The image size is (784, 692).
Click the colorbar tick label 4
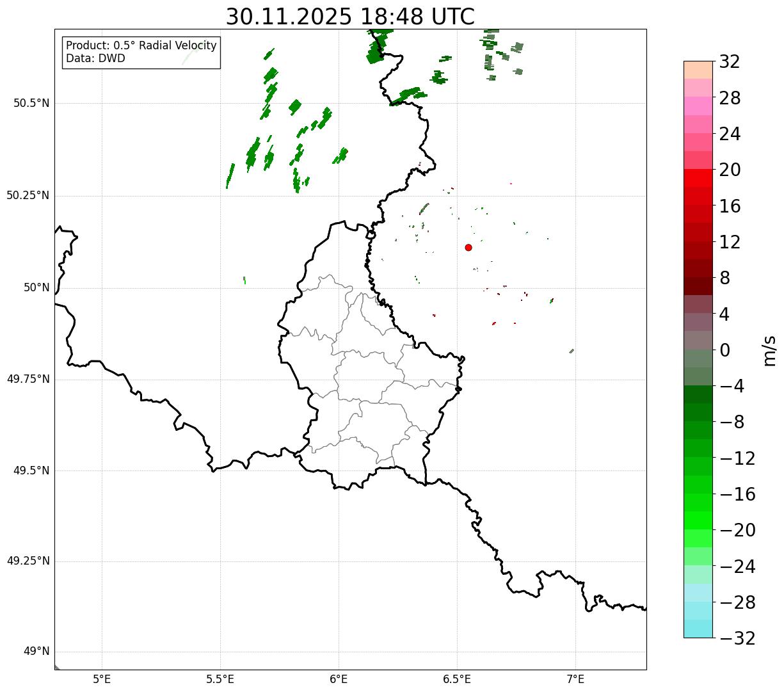[724, 314]
